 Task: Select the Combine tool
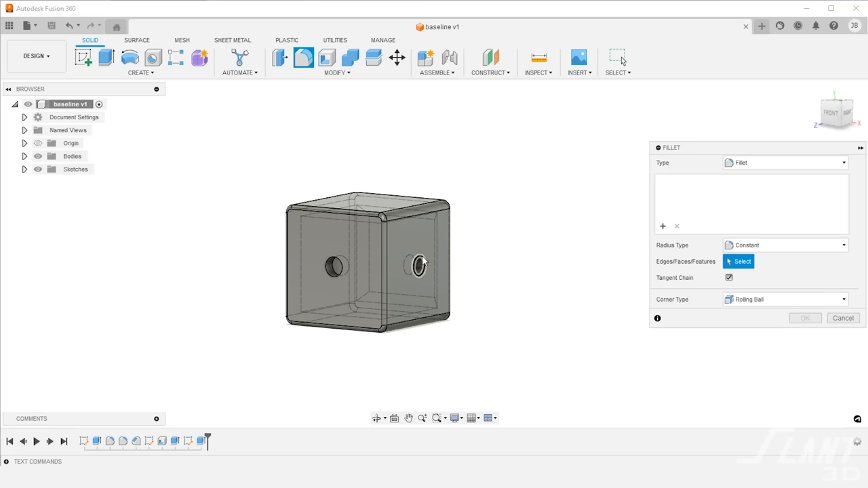[x=350, y=58]
